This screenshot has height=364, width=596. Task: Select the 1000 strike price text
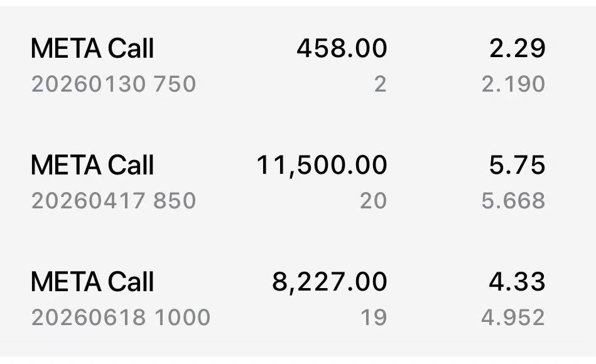point(183,318)
